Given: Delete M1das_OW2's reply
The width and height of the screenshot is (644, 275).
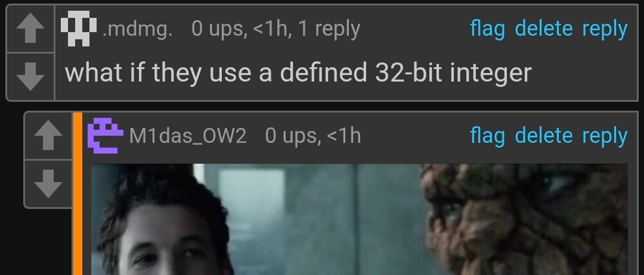Looking at the screenshot, I should (x=543, y=136).
